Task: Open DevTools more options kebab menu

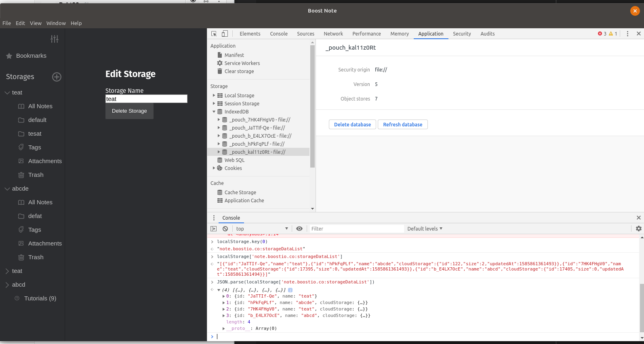Action: pos(627,34)
